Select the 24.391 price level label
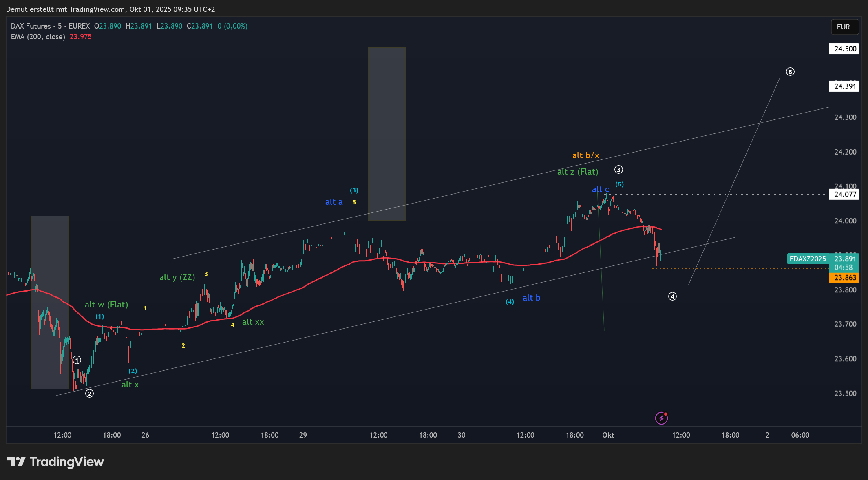868x480 pixels. pos(845,86)
